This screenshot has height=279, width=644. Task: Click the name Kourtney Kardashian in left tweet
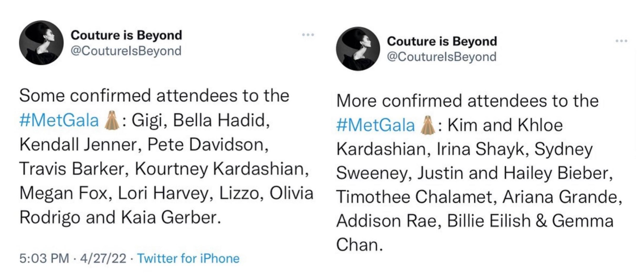(222, 169)
